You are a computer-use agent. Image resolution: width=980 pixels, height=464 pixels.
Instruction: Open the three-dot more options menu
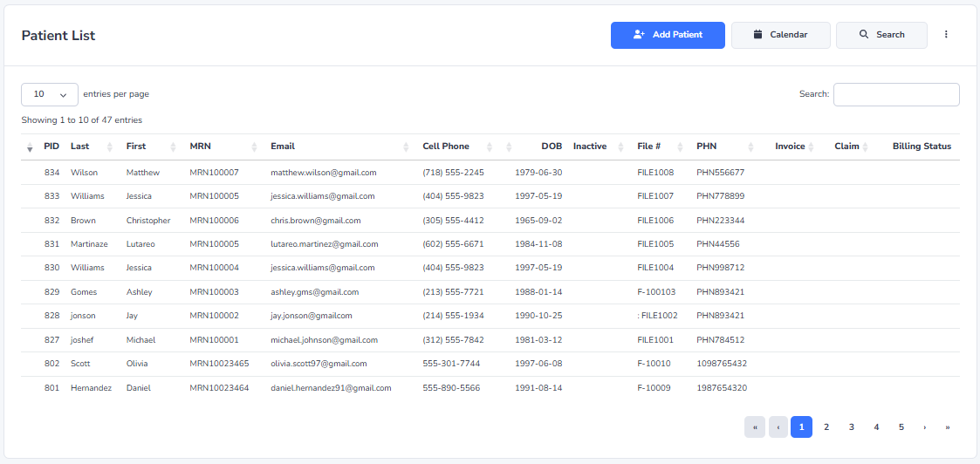[946, 35]
